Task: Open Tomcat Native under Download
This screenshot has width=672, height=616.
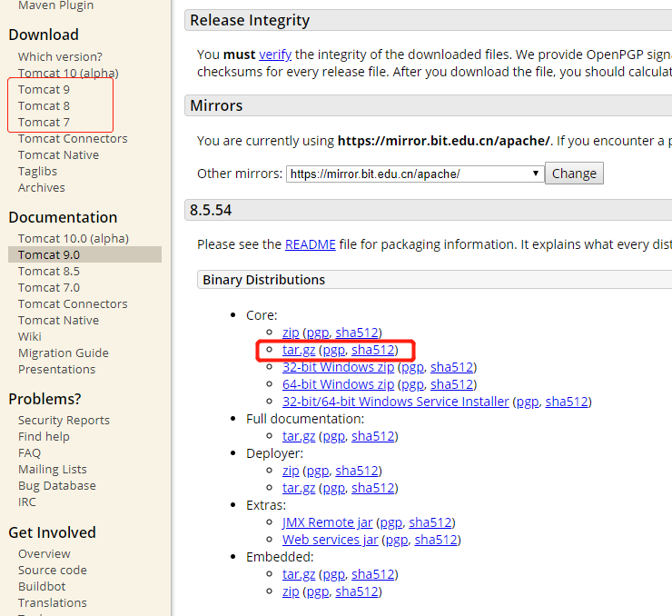Action: coord(58,154)
